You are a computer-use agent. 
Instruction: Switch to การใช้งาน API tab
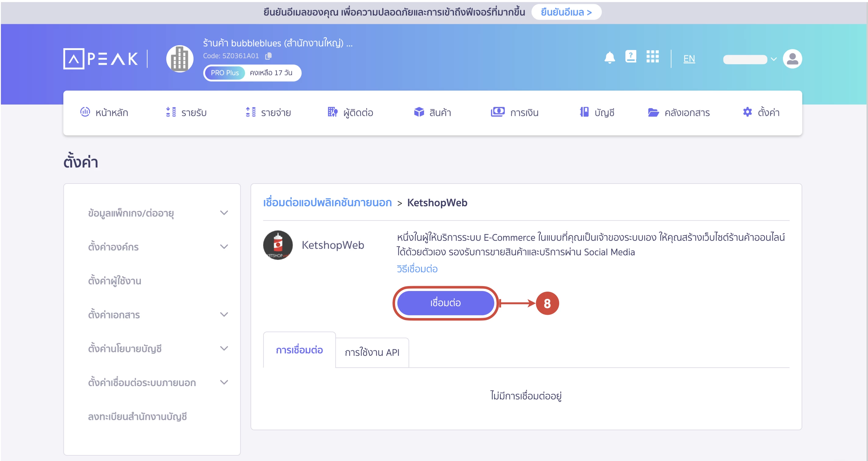pos(372,353)
